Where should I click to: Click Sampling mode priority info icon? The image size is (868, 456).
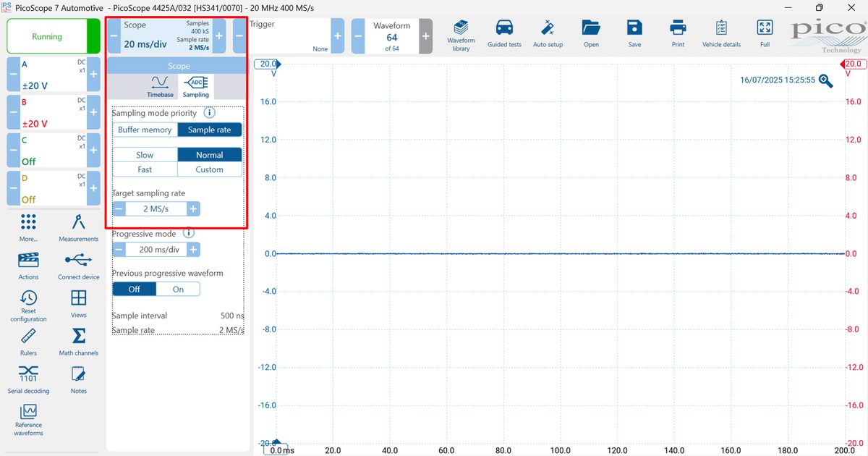[209, 113]
